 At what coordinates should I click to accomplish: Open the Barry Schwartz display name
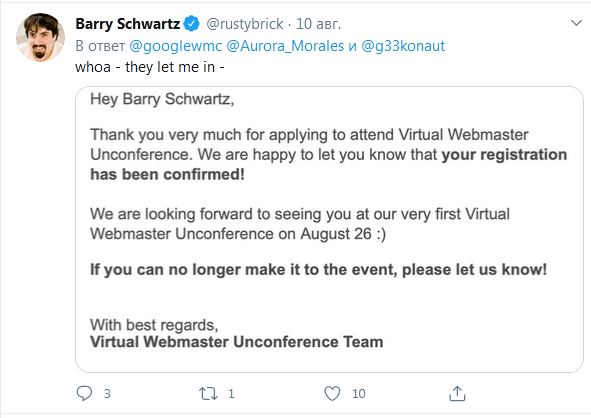127,24
